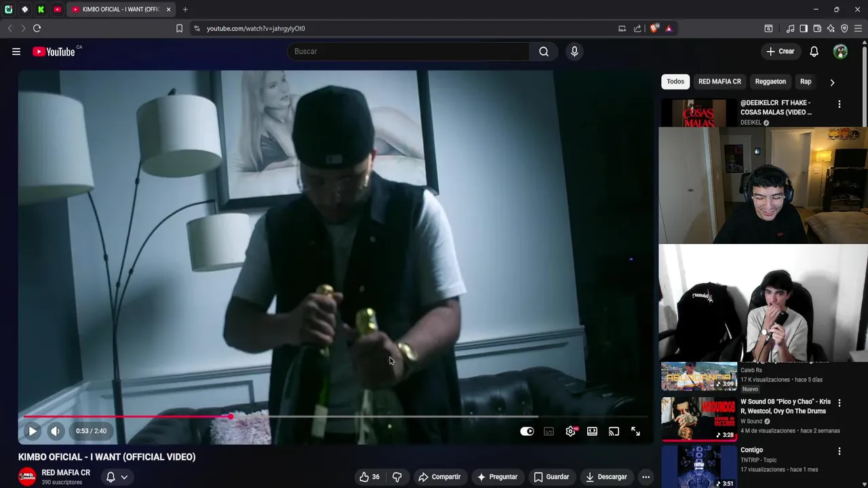Open the Contigo video title link
This screenshot has width=868, height=488.
coord(751,450)
